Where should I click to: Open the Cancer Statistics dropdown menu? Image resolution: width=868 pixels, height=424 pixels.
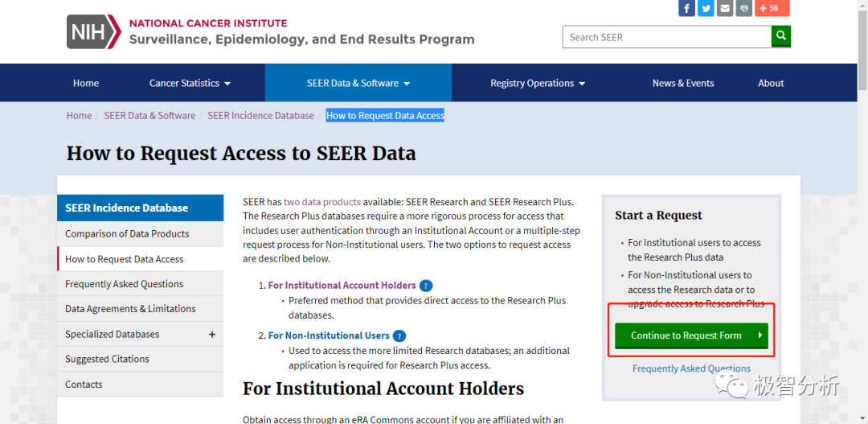coord(190,83)
